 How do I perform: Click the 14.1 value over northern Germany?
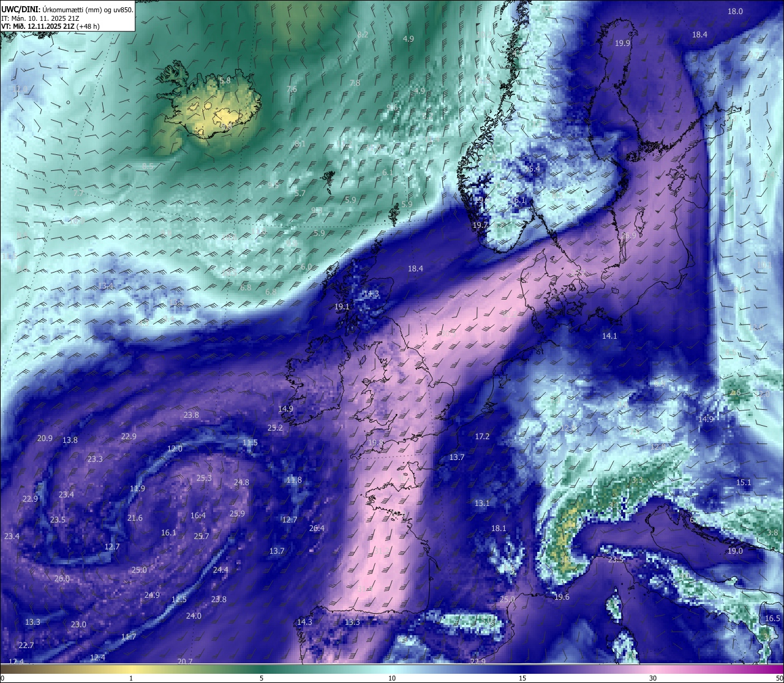coord(609,336)
